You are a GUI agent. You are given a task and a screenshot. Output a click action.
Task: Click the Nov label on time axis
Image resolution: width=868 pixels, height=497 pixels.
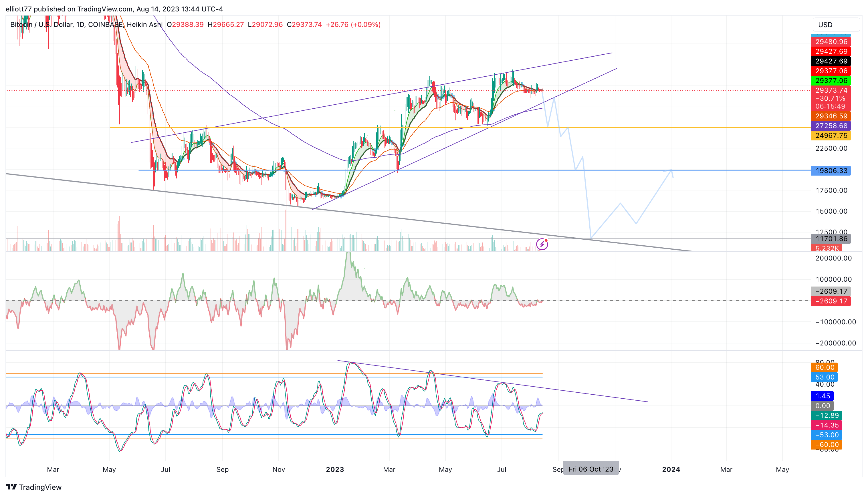[x=279, y=469]
